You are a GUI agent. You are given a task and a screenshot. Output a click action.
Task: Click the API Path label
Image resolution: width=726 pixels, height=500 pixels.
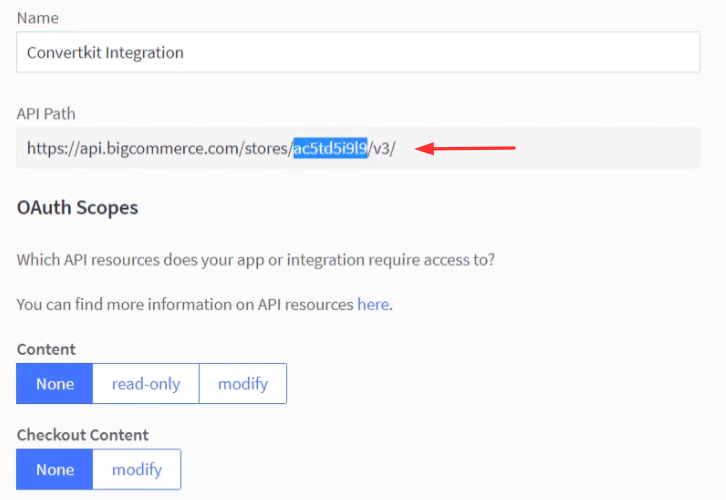46,114
